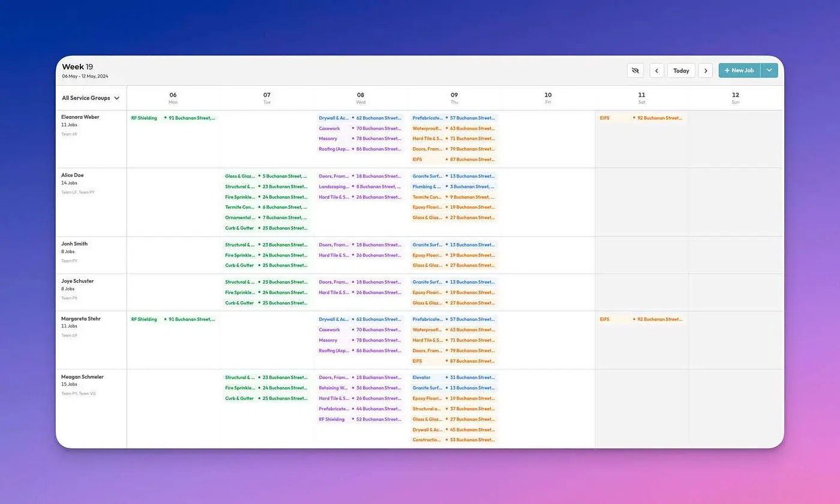
Task: Open the Casework job at 70 Buchanan Street
Action: [329, 128]
